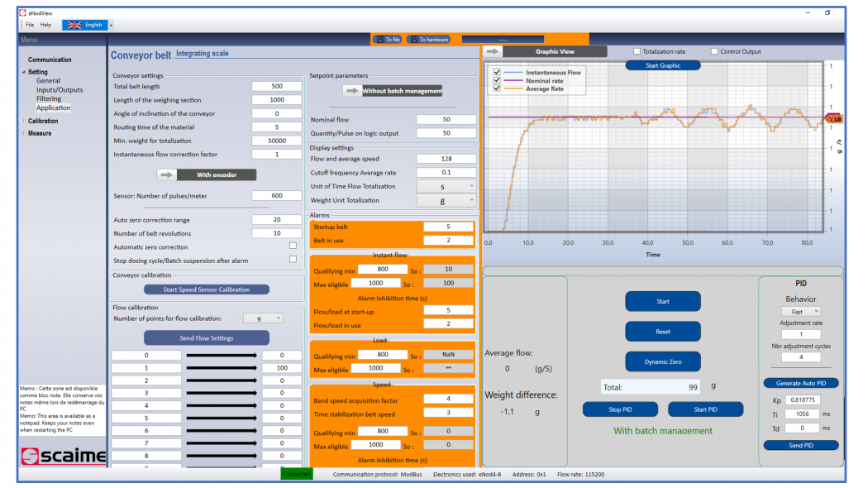Viewport: 868px width, 488px height.
Task: Click the eNodView icon in the title bar
Action: 22,12
